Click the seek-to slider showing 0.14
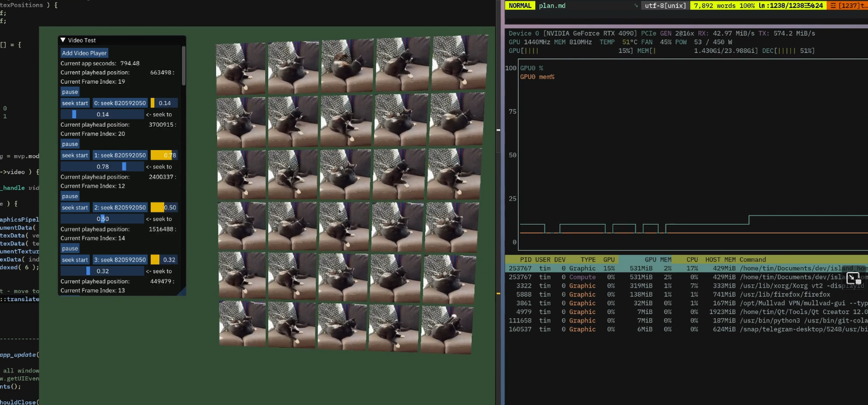This screenshot has height=405, width=868. [x=102, y=114]
